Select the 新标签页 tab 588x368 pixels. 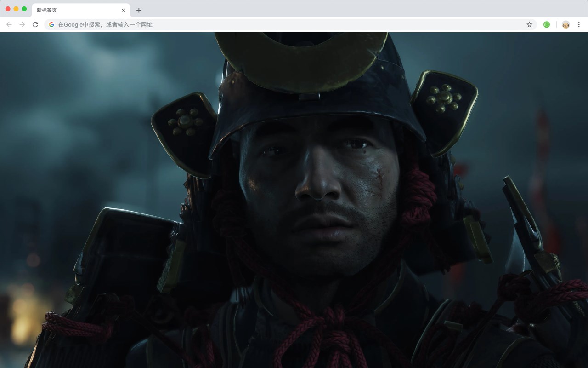[x=80, y=10]
